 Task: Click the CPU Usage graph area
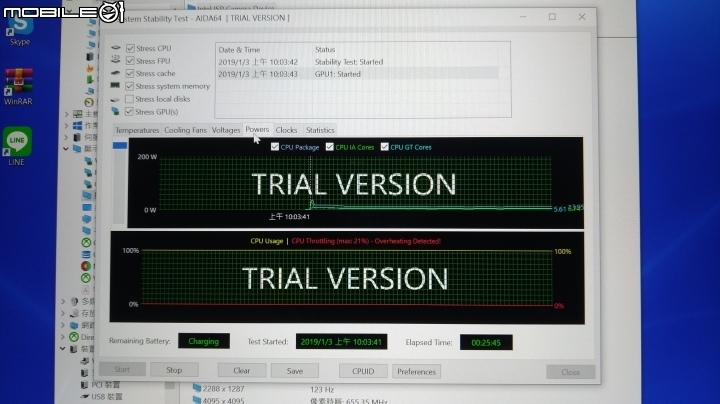347,277
